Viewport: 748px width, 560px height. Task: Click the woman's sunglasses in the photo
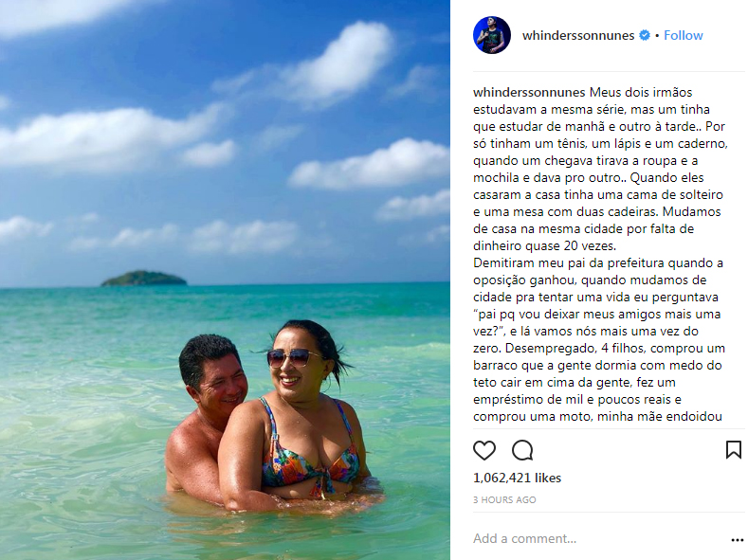click(x=293, y=357)
